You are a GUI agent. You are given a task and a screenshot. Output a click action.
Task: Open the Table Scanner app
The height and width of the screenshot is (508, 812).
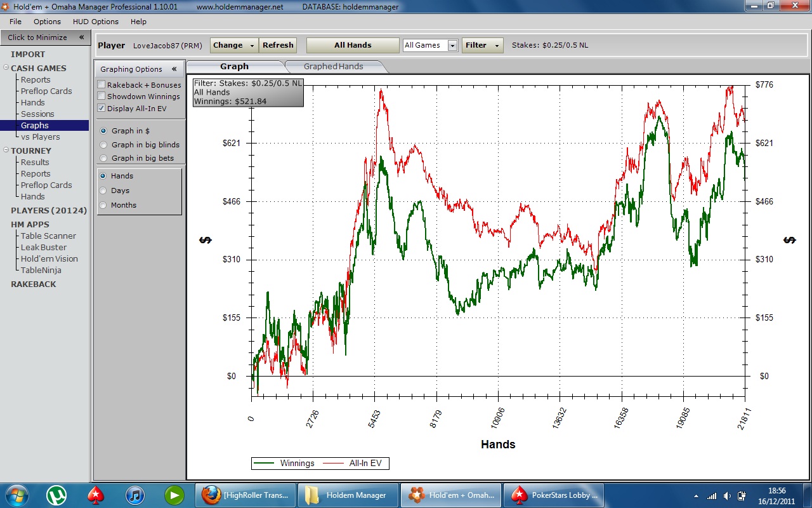coord(48,236)
